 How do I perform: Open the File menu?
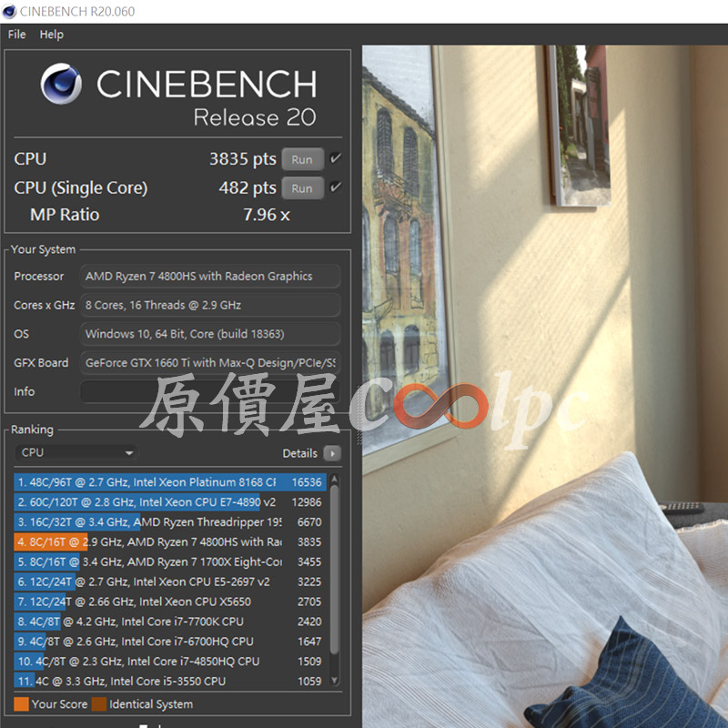pyautogui.click(x=16, y=35)
